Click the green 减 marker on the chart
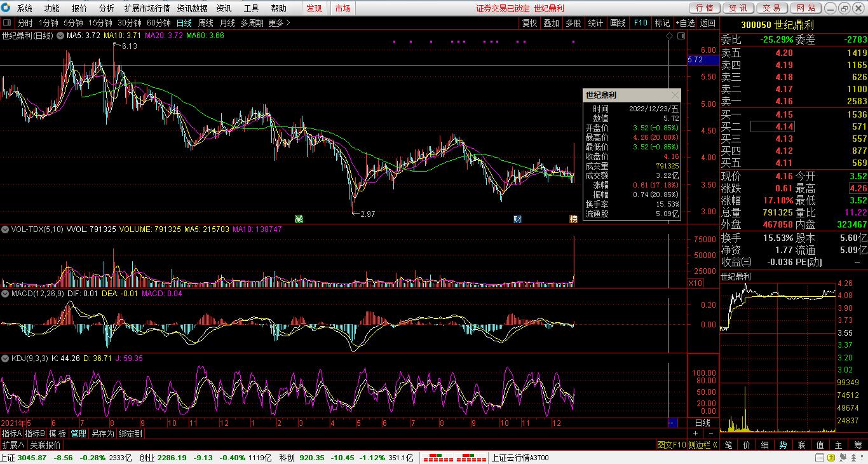 point(299,219)
